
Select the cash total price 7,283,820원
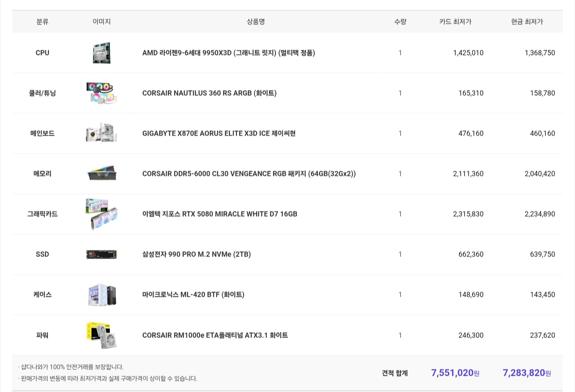pos(527,373)
